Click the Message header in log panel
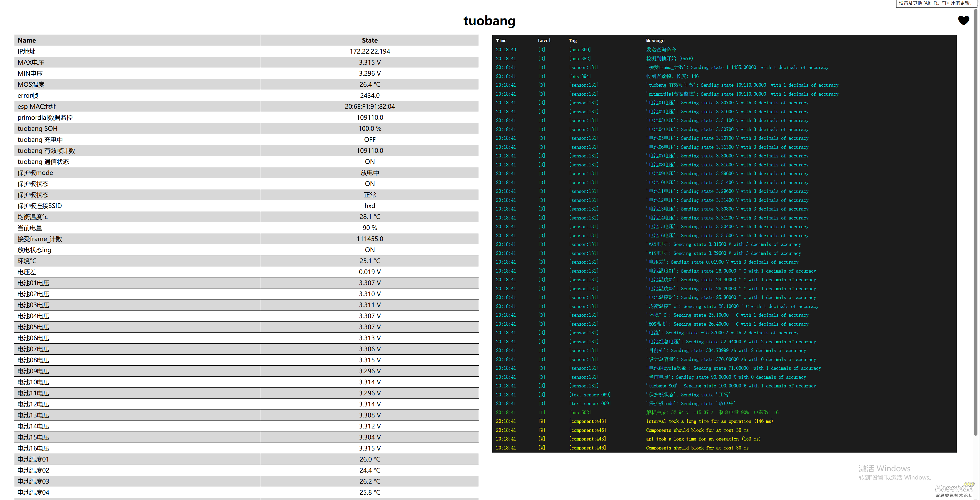The image size is (980, 500). (x=655, y=40)
